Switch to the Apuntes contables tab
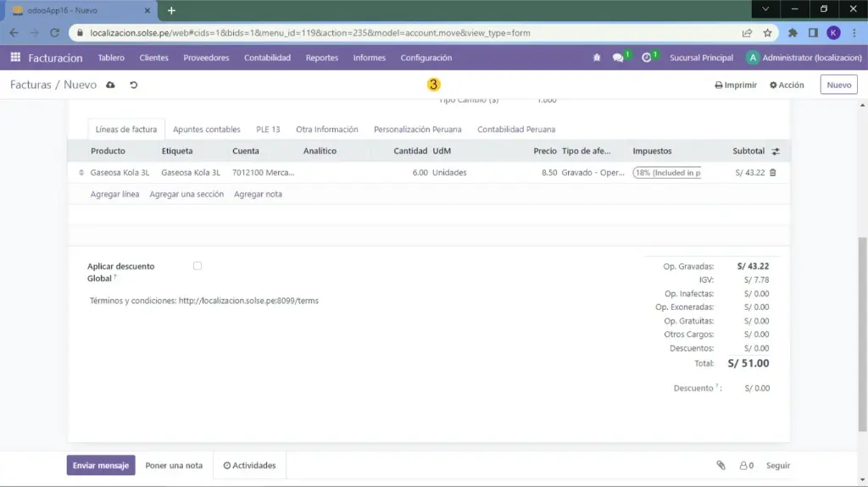 point(206,130)
